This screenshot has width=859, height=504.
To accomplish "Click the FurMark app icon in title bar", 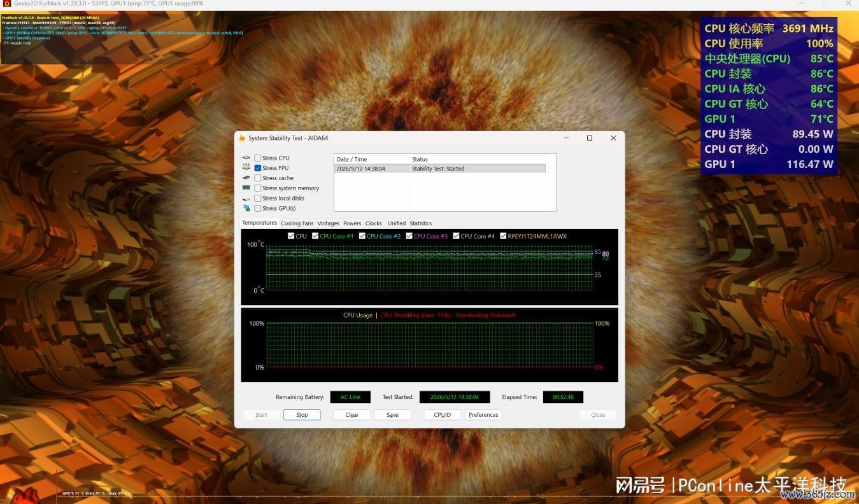I will click(6, 4).
